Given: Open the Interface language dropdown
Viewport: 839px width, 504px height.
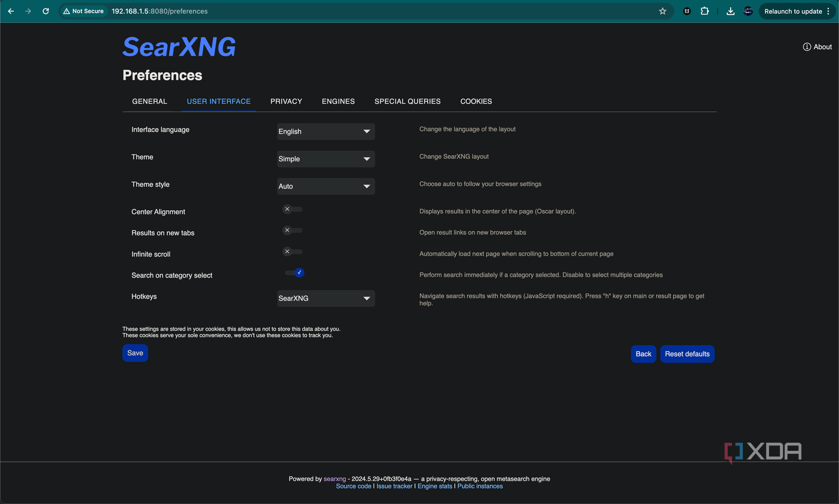Looking at the screenshot, I should (x=326, y=131).
